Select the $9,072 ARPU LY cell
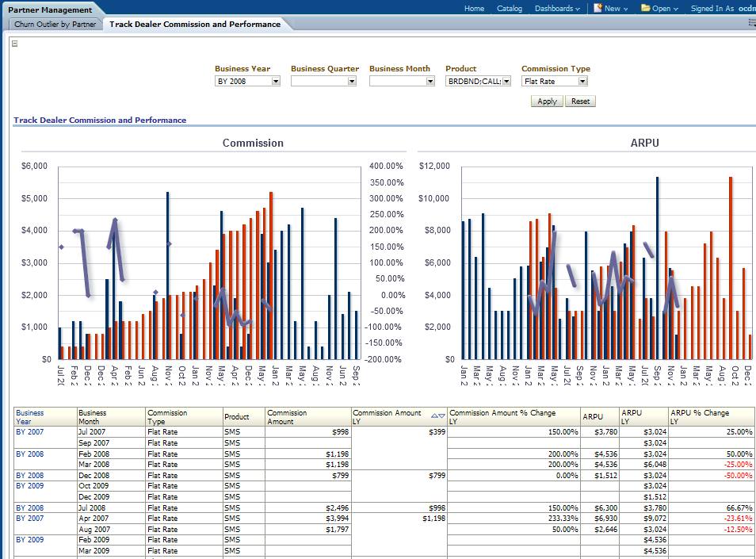756x559 pixels. [643, 519]
